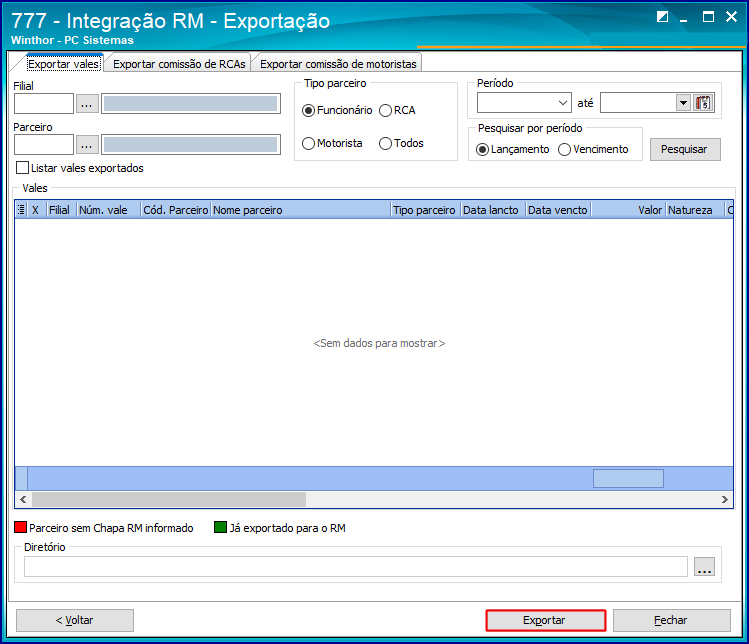Image resolution: width=749 pixels, height=644 pixels.
Task: Open the Parceiro lookup (...) button
Action: (87, 145)
